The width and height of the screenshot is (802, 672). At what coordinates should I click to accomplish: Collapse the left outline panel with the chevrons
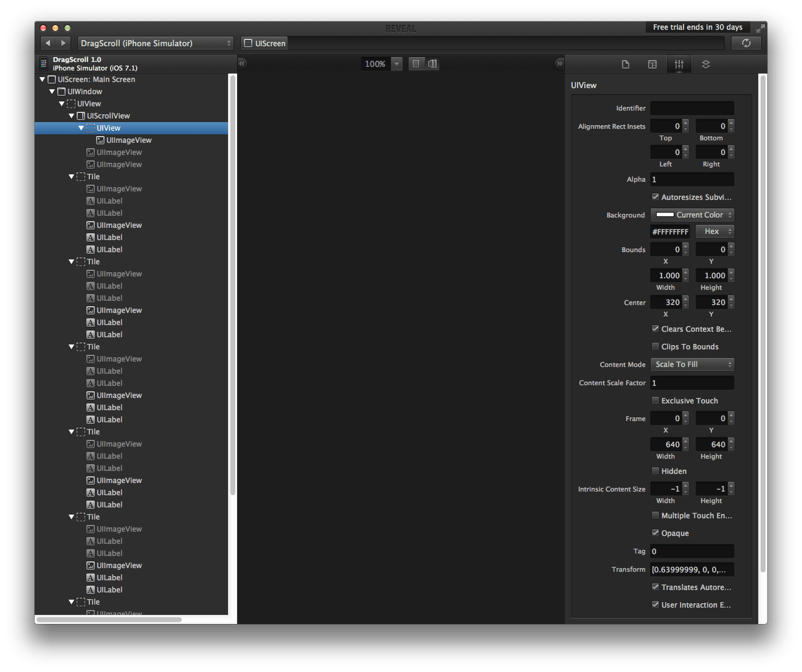click(242, 63)
